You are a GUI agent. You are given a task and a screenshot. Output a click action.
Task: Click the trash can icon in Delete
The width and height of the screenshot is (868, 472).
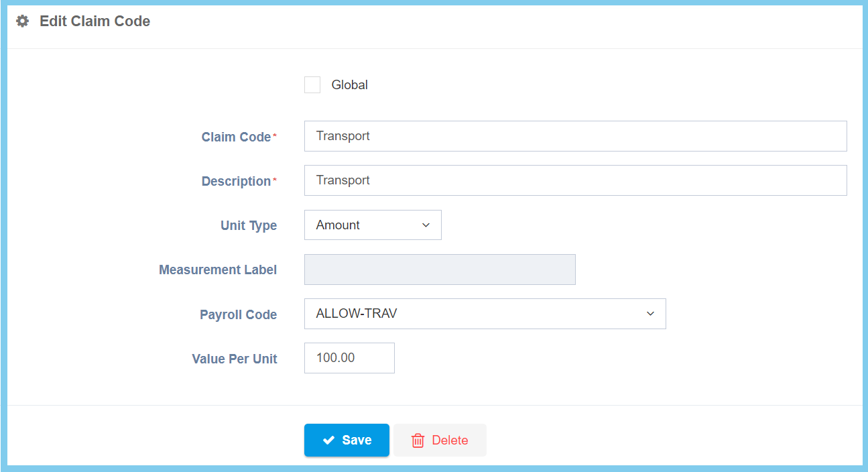(418, 440)
